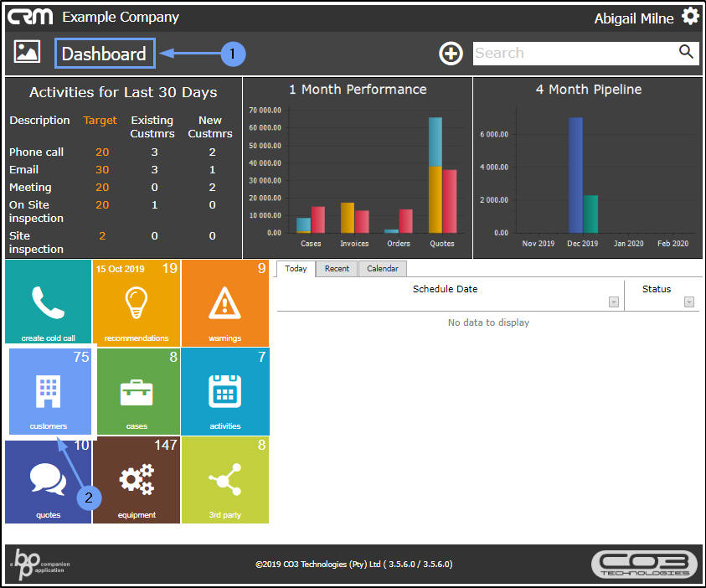
Task: Click the 'Feb 2020' axis label
Action: [x=673, y=244]
